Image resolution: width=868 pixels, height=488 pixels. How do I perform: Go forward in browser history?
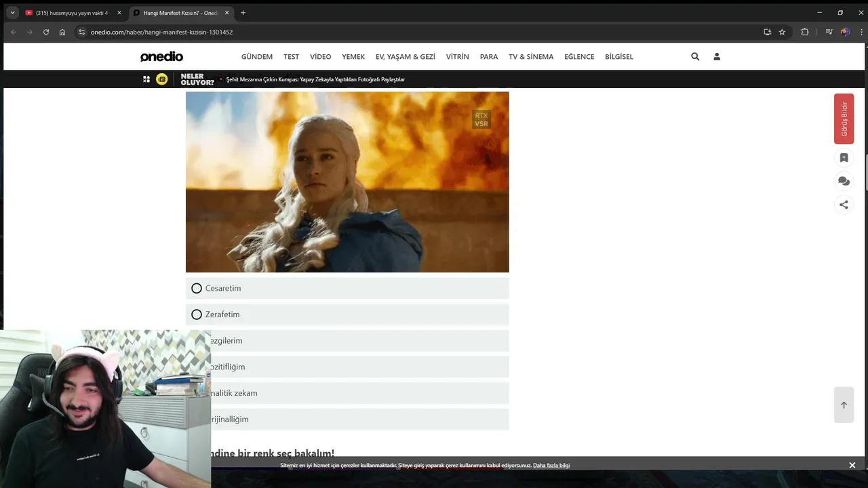(30, 32)
